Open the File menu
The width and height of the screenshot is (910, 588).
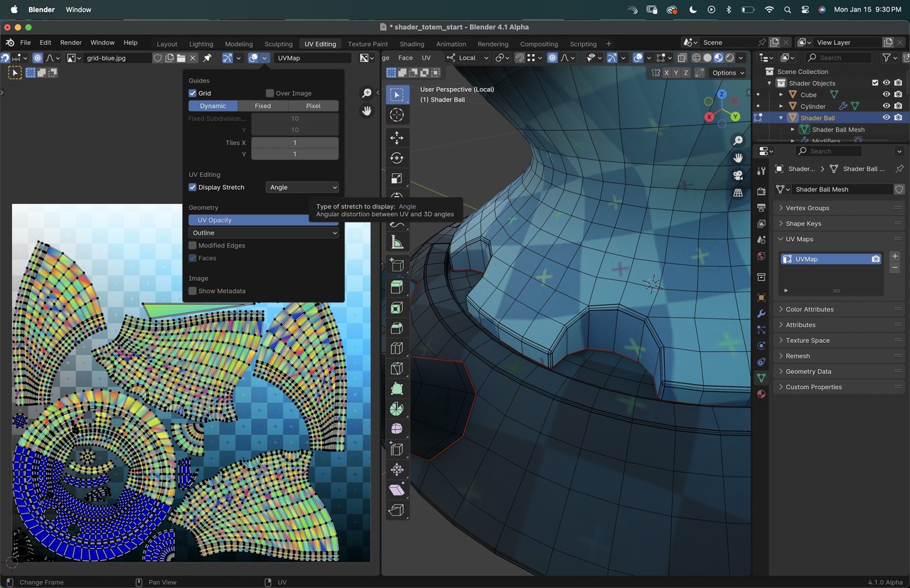coord(26,43)
